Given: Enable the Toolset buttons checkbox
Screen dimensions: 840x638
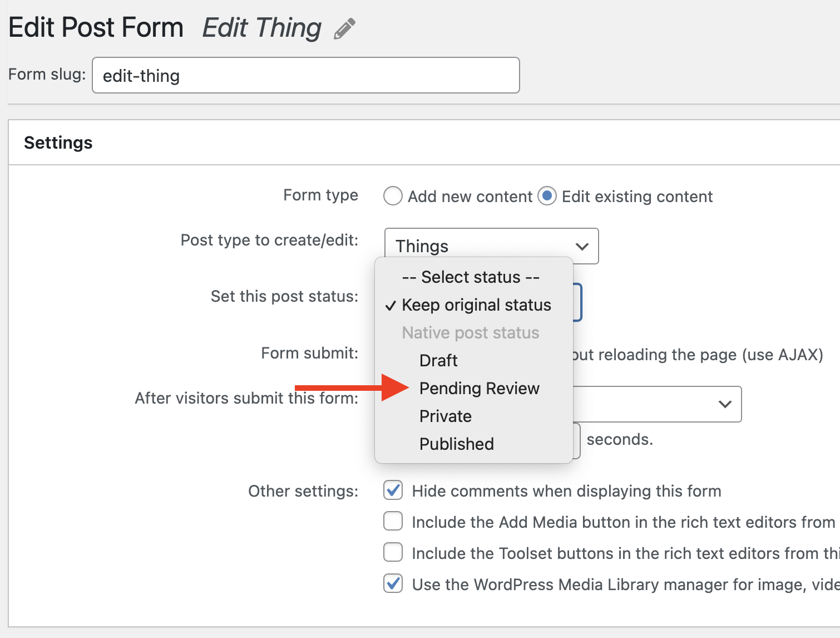Looking at the screenshot, I should (393, 553).
